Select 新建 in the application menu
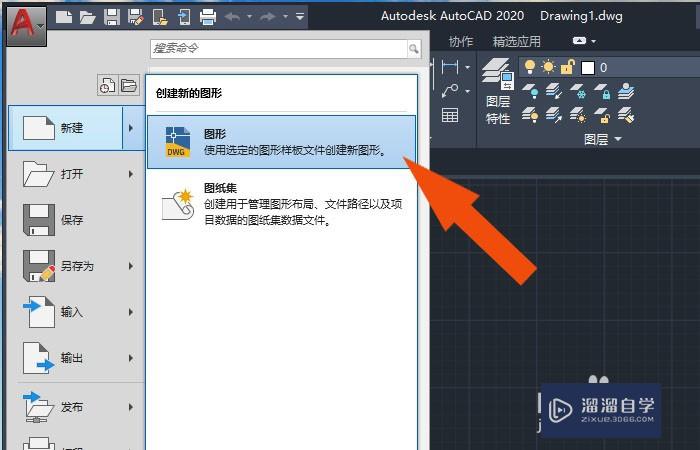The height and width of the screenshot is (450, 700). click(x=66, y=128)
